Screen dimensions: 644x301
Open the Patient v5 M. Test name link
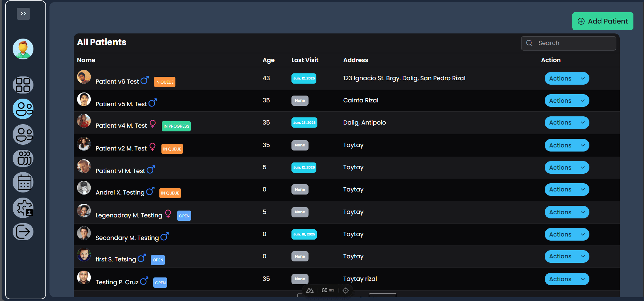[121, 104]
